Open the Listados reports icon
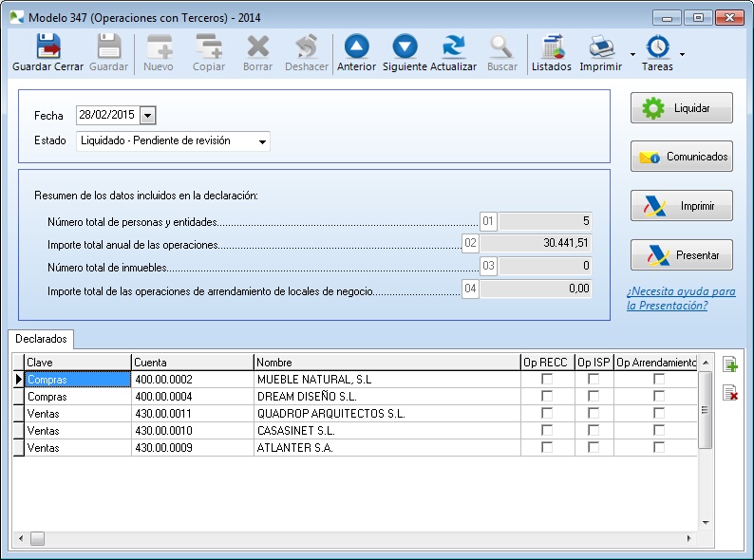The height and width of the screenshot is (560, 754). click(x=551, y=47)
